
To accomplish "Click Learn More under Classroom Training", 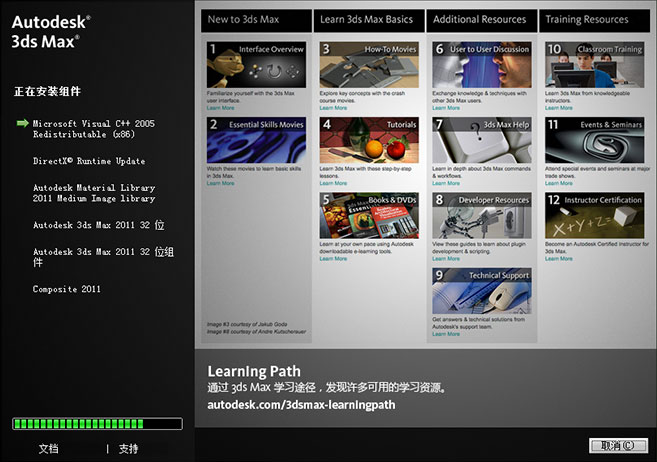I will point(559,108).
